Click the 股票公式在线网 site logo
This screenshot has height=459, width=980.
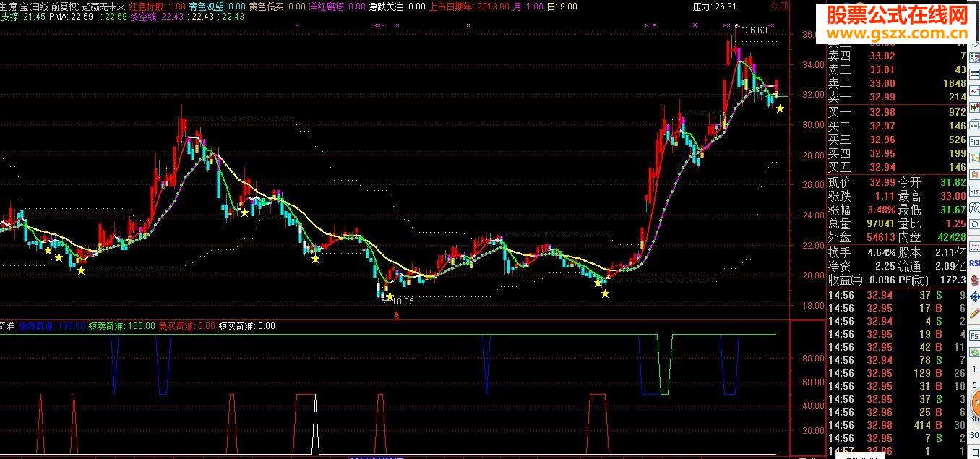pyautogui.click(x=896, y=14)
